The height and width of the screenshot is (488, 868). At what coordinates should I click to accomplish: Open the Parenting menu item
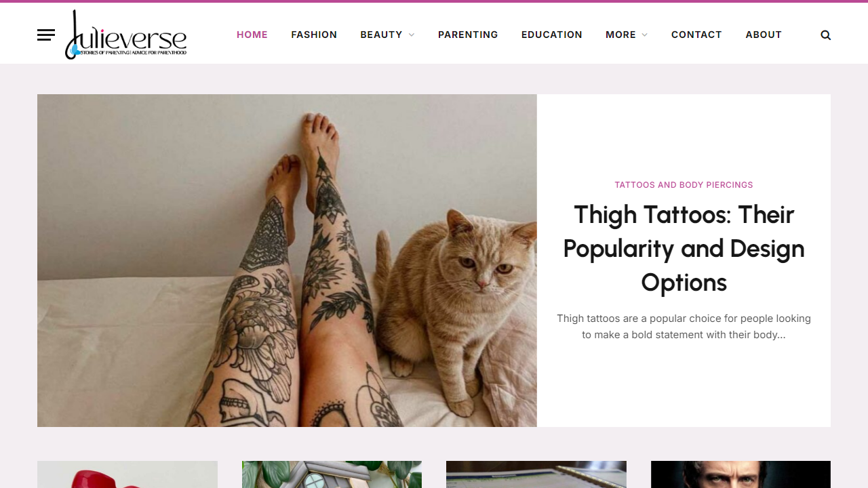(x=468, y=35)
